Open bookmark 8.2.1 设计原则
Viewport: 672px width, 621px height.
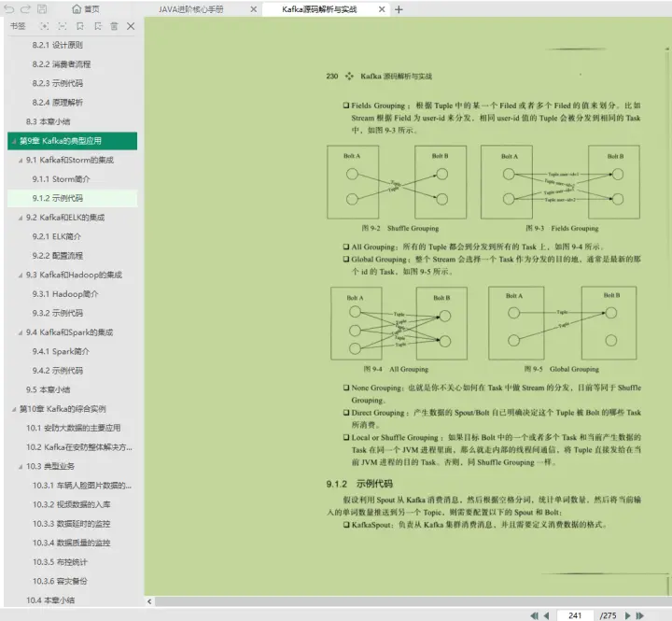tap(58, 45)
